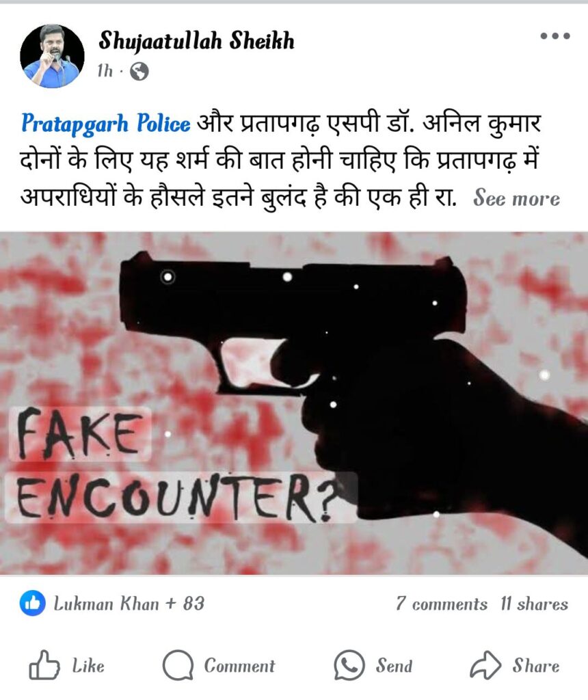The image size is (588, 700).
Task: View the 11 shares list
Action: tap(534, 604)
